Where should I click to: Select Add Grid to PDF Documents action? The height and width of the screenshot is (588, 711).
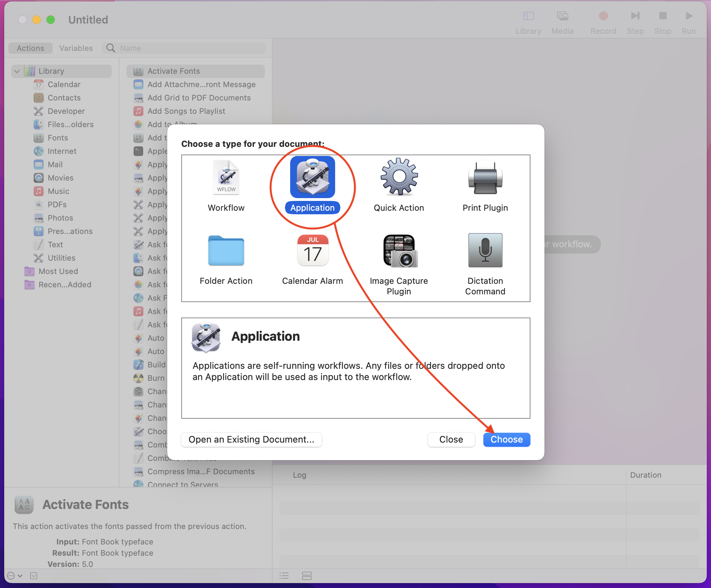[x=196, y=98]
